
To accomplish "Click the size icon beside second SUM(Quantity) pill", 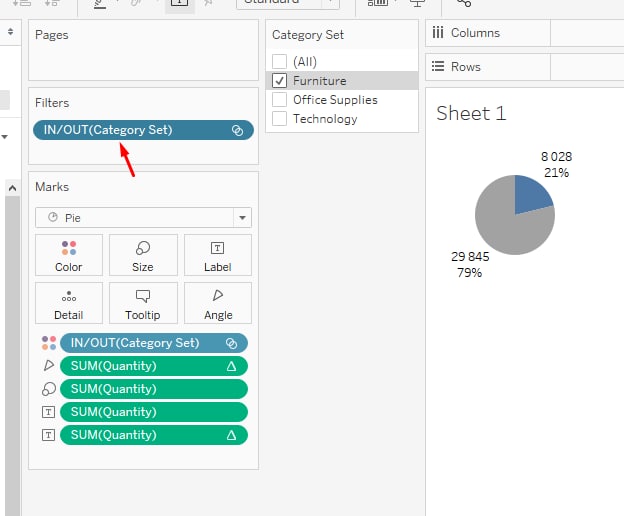I will tap(49, 389).
